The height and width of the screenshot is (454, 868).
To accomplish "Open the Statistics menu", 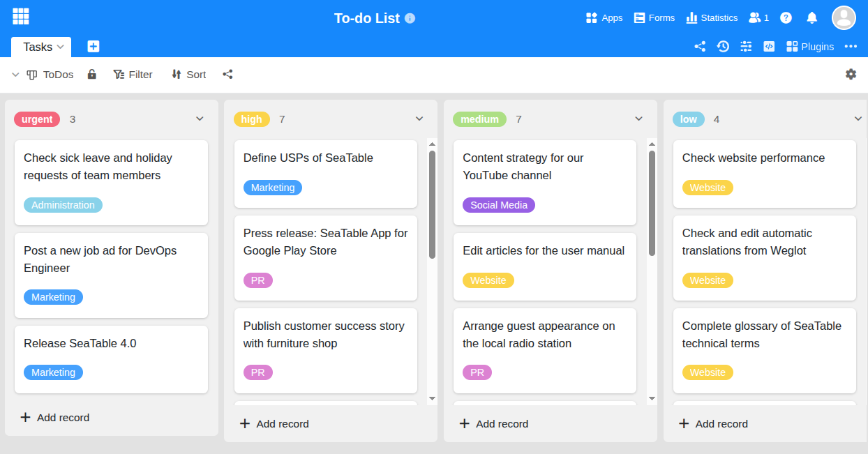I will tap(712, 18).
